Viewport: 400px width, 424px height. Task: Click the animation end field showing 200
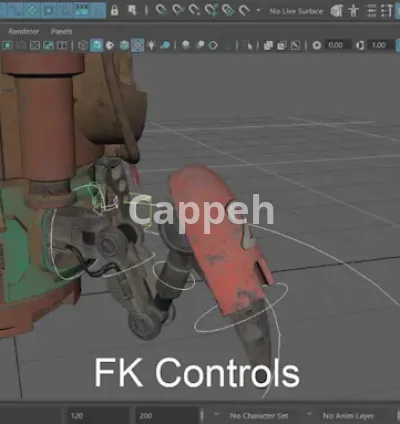tap(167, 416)
